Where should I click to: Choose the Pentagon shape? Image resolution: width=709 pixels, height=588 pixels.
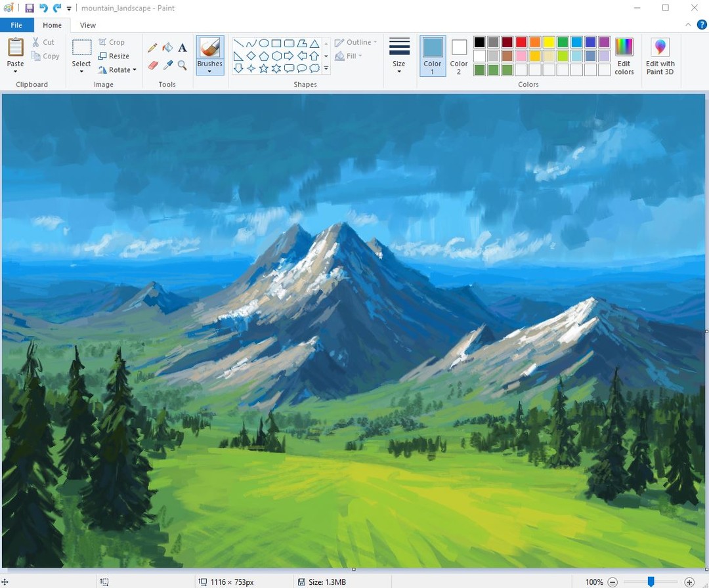point(264,56)
